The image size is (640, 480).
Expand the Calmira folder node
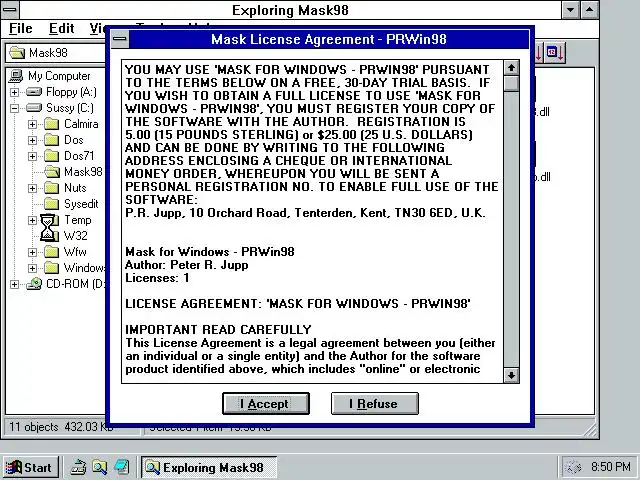[x=32, y=124]
